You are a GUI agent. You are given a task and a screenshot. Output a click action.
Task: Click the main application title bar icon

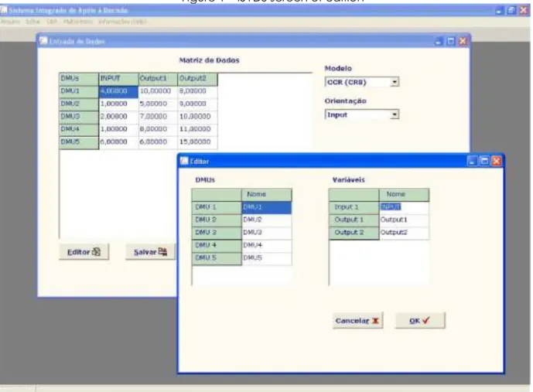(4, 10)
